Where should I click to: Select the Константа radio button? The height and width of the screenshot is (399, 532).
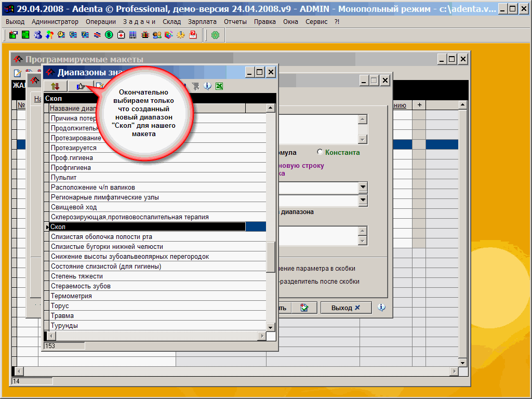[320, 152]
